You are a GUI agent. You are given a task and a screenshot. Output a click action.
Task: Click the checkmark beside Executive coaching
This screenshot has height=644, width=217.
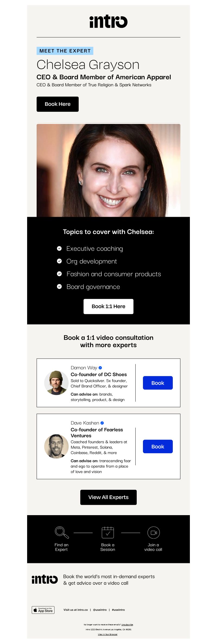(x=59, y=248)
